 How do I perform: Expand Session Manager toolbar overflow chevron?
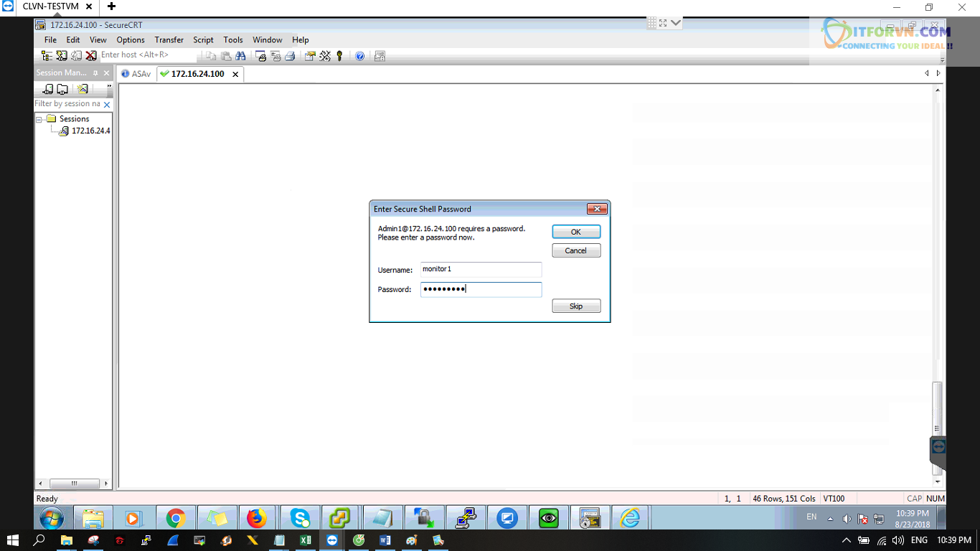109,87
